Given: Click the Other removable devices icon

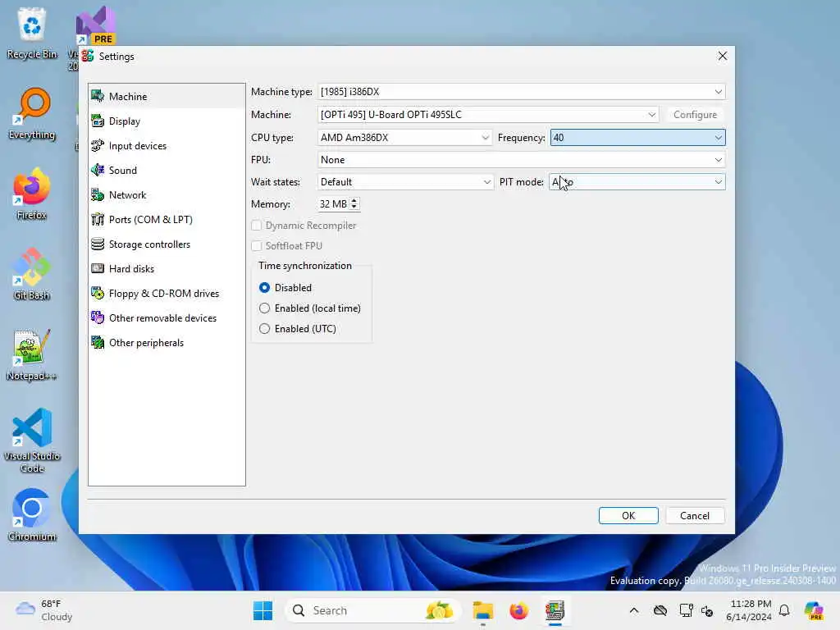Looking at the screenshot, I should pyautogui.click(x=98, y=318).
